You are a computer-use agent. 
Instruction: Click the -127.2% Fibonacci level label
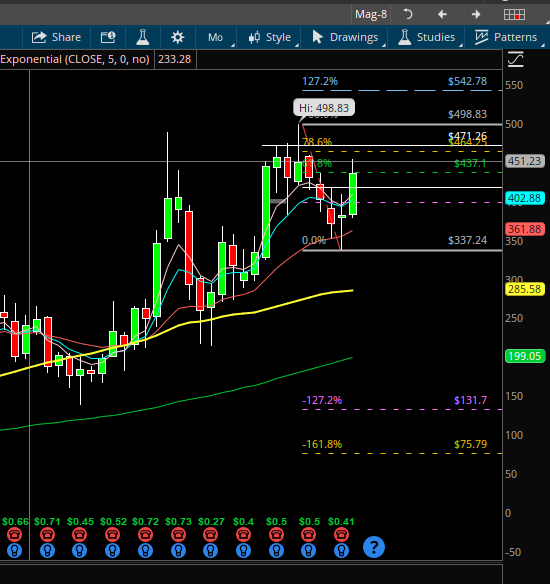coord(322,400)
